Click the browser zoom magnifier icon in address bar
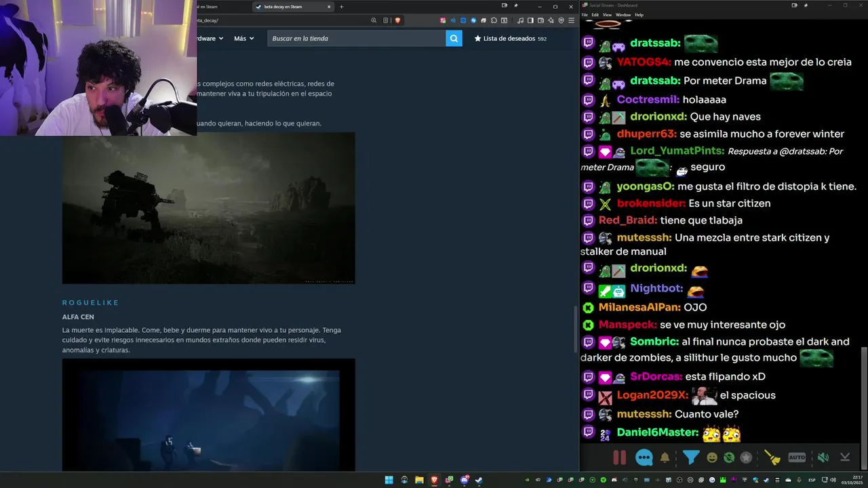The image size is (868, 488). coord(374,20)
